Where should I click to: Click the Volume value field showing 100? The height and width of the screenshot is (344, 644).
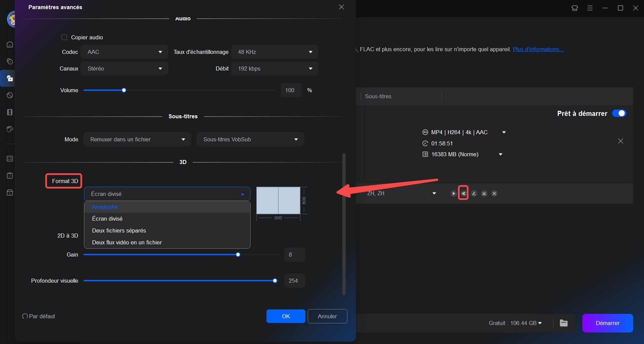[291, 90]
